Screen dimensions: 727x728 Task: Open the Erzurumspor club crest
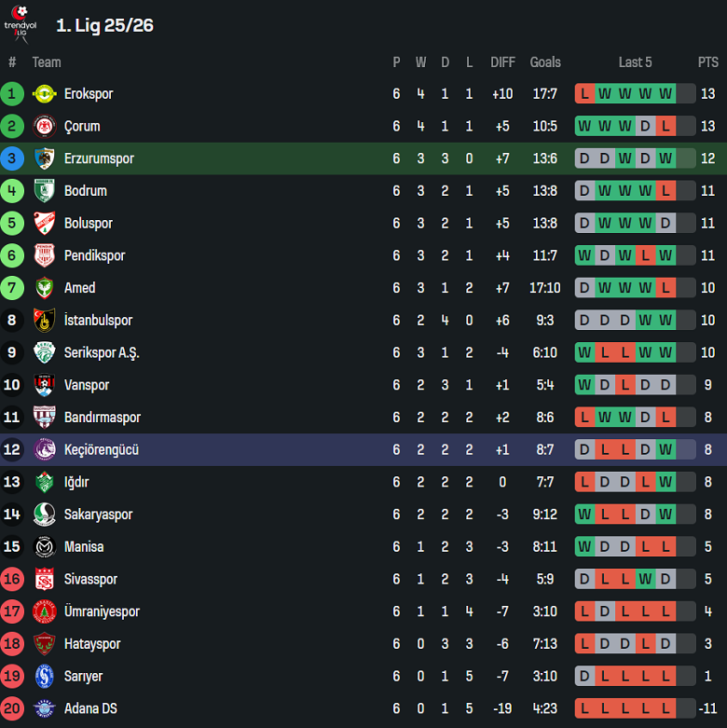44,158
